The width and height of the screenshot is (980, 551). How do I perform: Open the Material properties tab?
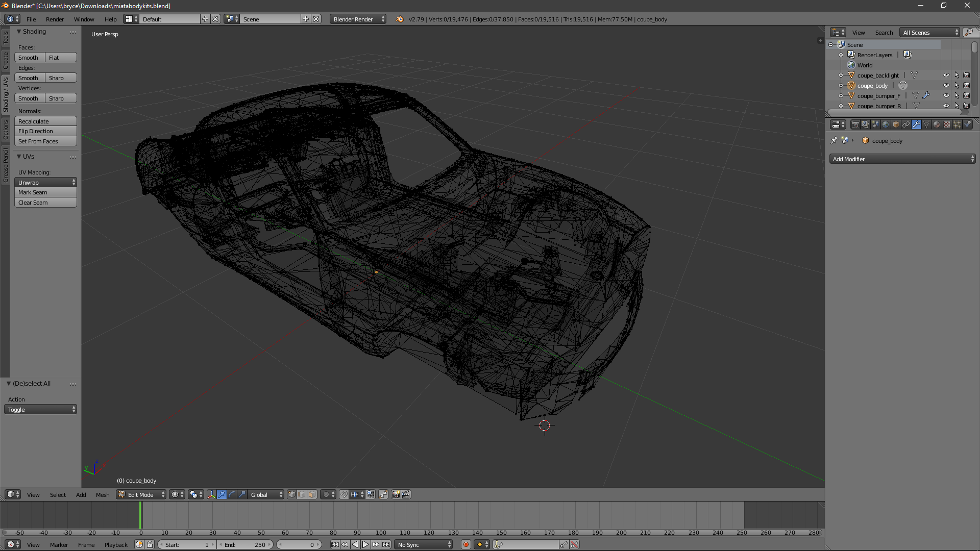pos(937,124)
